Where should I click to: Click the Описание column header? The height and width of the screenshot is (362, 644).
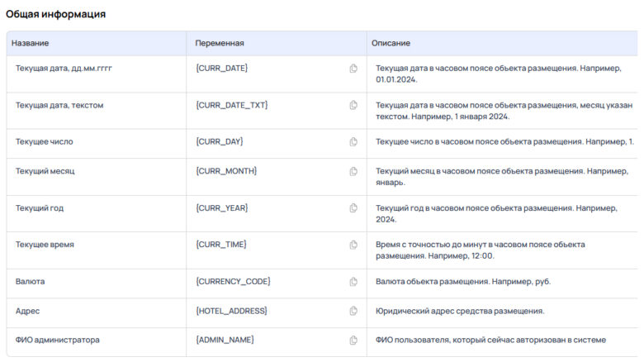click(391, 43)
